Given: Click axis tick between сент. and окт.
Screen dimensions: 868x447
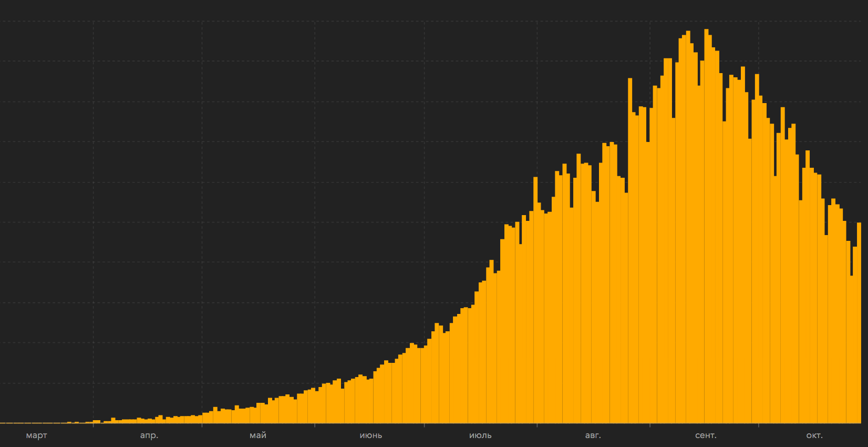Looking at the screenshot, I should [x=759, y=424].
